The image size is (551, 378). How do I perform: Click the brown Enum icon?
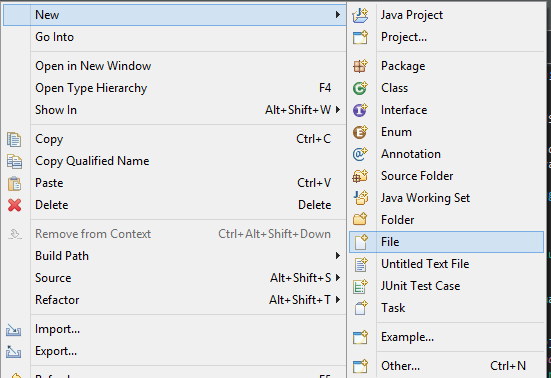point(360,132)
